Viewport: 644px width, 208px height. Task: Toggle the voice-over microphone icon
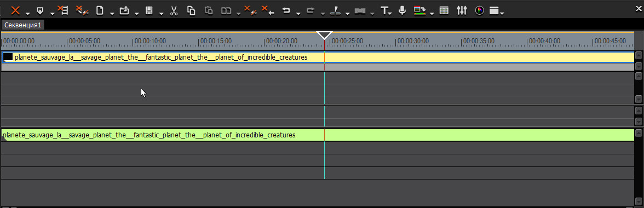(x=403, y=10)
